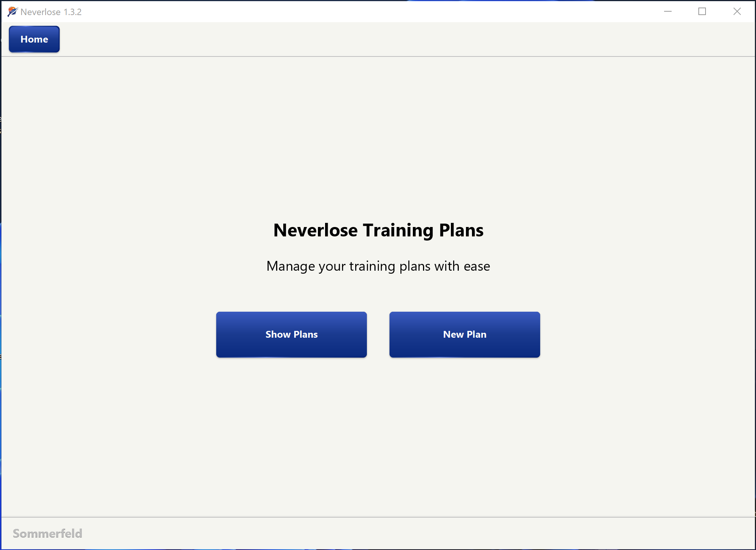Return home using the Home button

34,39
